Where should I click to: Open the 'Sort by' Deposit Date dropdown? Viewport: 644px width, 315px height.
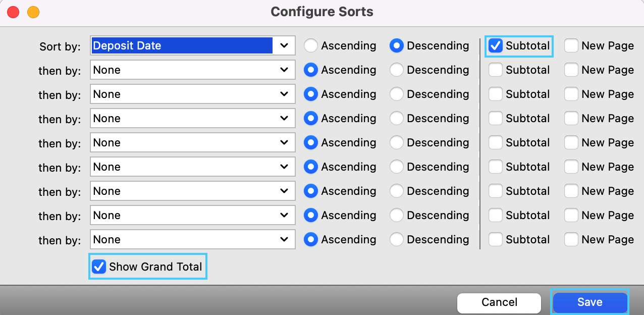(x=192, y=45)
